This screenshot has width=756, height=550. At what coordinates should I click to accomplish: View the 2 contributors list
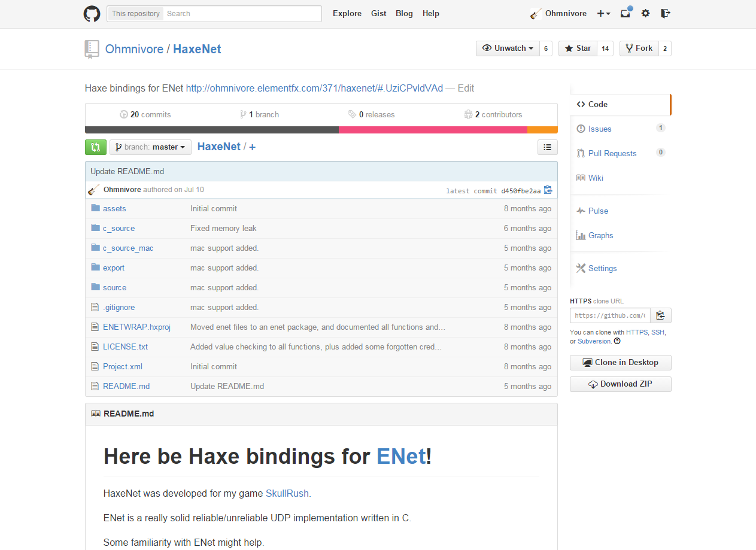[x=494, y=114]
